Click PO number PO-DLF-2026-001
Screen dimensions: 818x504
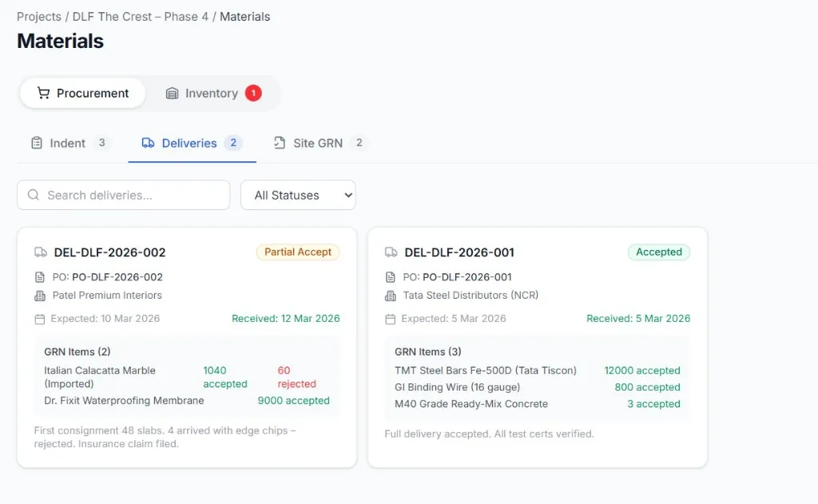pos(467,277)
